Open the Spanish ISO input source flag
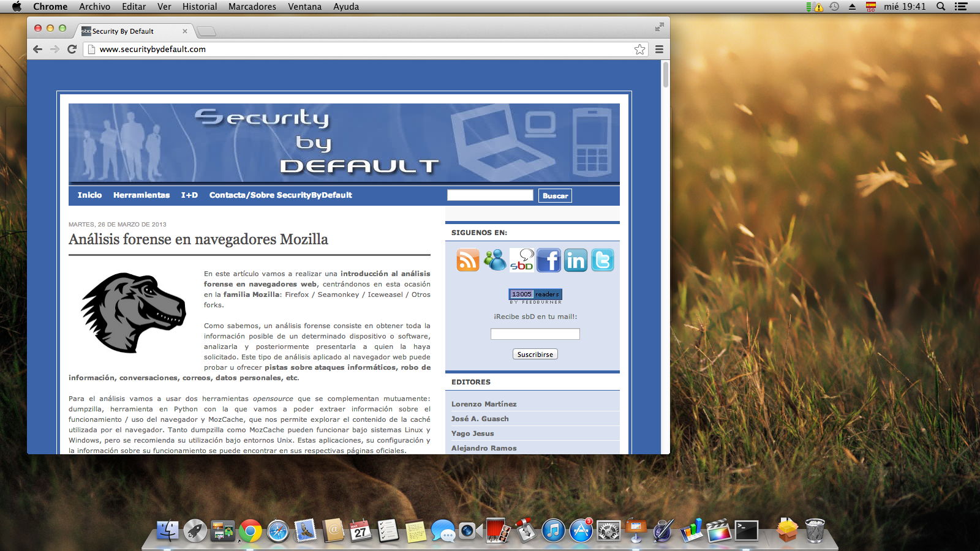Viewport: 980px width, 551px height. [x=871, y=7]
